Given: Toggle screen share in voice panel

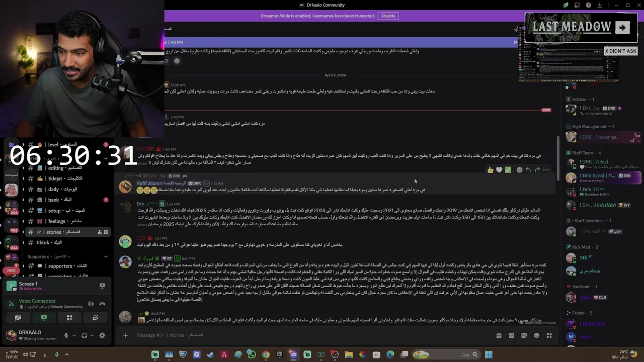Looking at the screenshot, I should click(44, 318).
